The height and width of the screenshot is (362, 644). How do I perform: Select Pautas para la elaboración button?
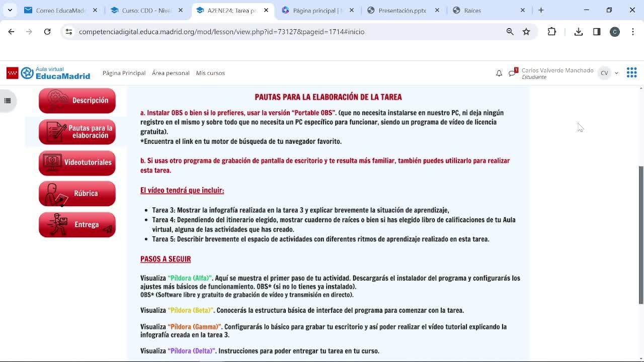77,132
